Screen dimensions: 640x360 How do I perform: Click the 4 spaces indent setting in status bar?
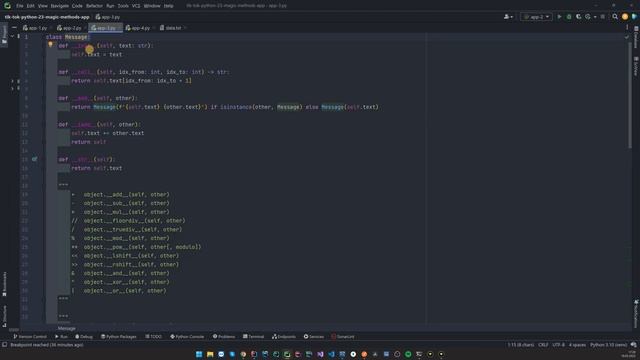(577, 345)
